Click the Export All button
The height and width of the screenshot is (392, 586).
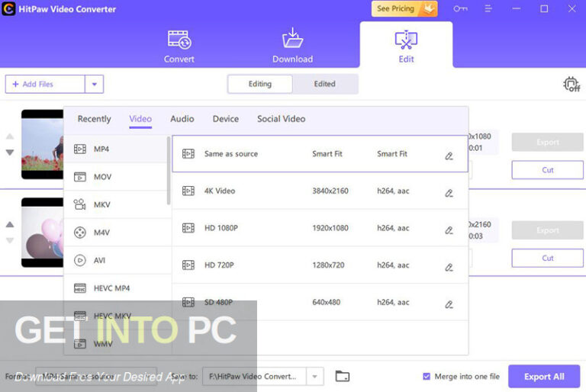(x=544, y=377)
